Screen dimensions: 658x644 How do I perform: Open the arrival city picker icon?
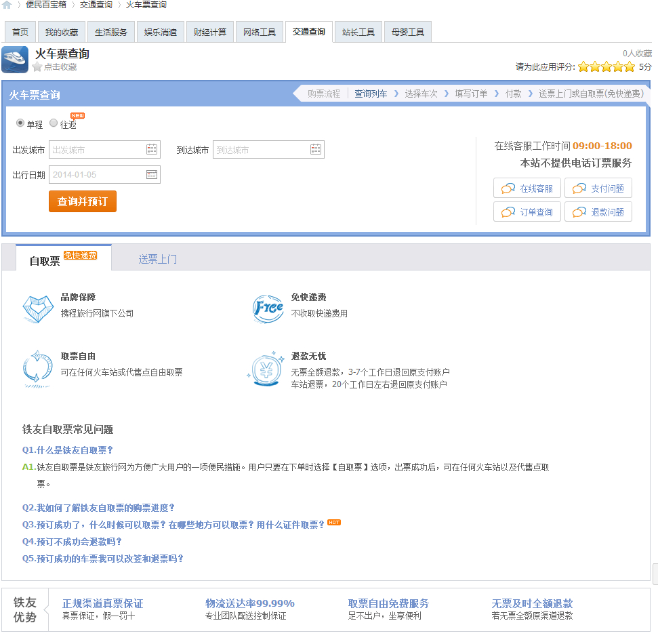pos(314,149)
